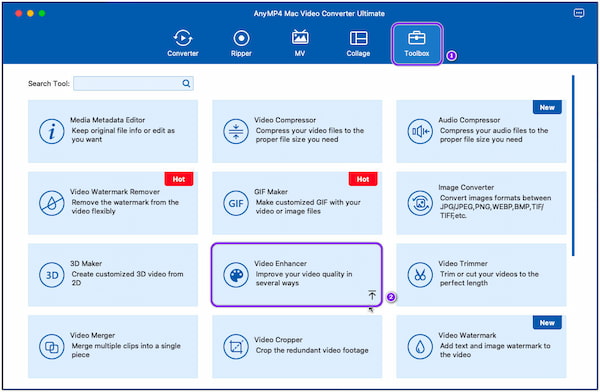
Task: Click the Hot badge on Video Watermark Remover
Action: point(179,179)
